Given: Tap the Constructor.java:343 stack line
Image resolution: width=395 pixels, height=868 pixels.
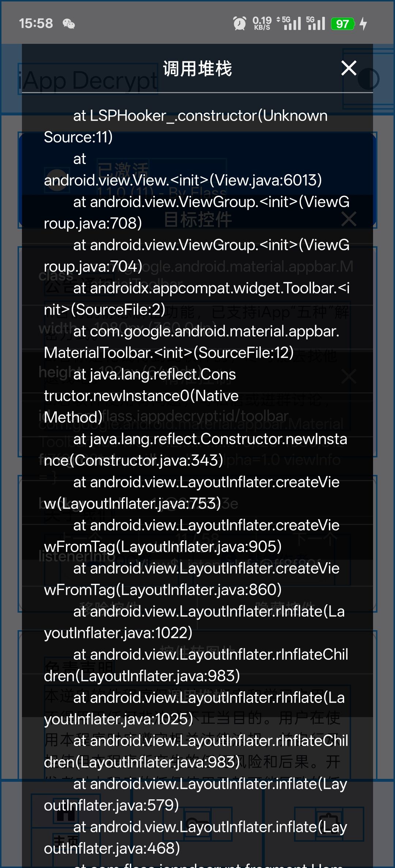Looking at the screenshot, I should click(x=195, y=450).
